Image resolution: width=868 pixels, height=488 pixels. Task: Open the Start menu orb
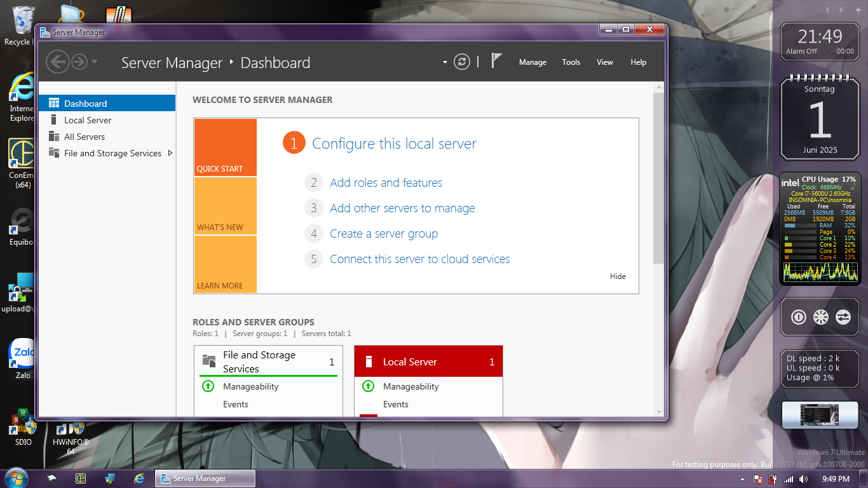tap(16, 478)
